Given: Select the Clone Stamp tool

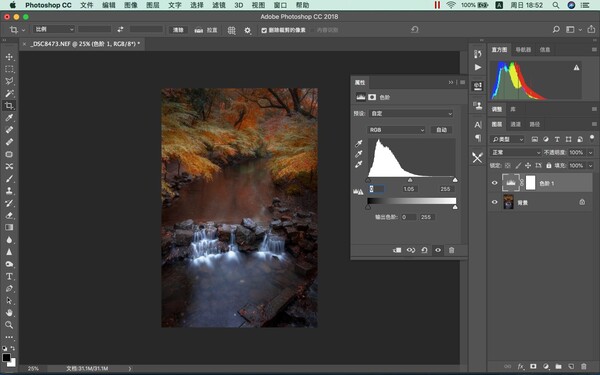Looking at the screenshot, I should click(9, 191).
